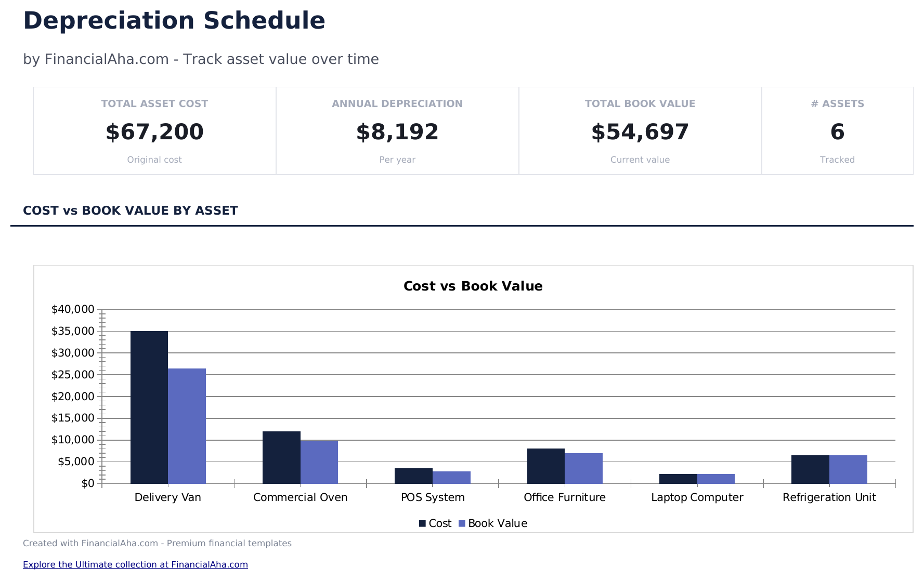Click the Commercial Oven book value bar
This screenshot has width=924, height=580.
[x=319, y=462]
